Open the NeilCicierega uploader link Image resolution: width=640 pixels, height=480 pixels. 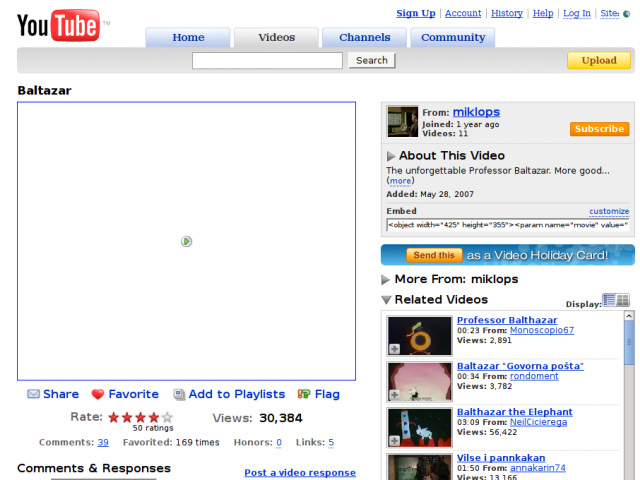pyautogui.click(x=538, y=422)
